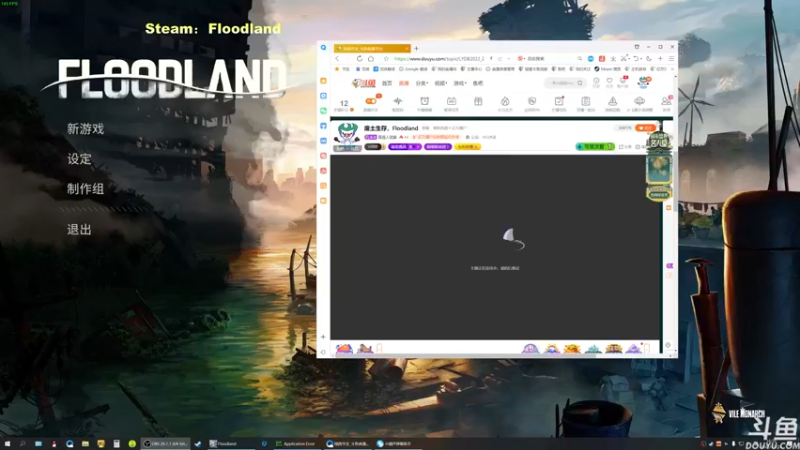Open the calculator taskbar icon
This screenshot has width=800, height=450.
point(116,444)
